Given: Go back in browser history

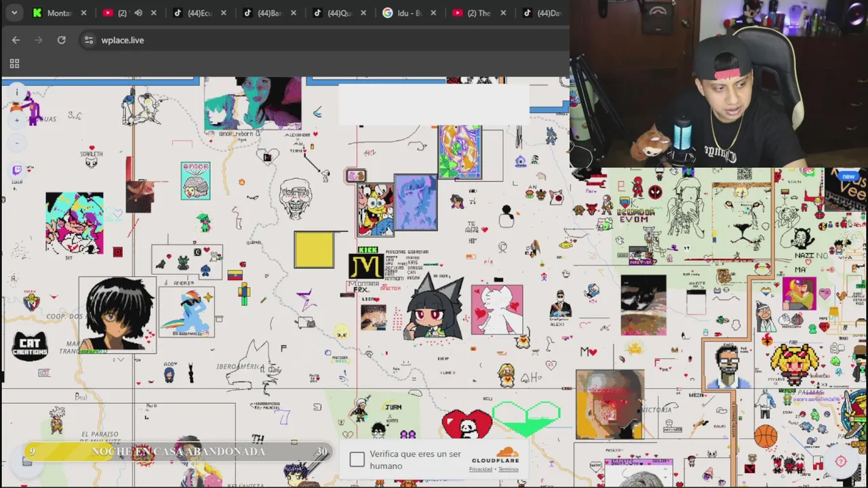Looking at the screenshot, I should point(16,40).
